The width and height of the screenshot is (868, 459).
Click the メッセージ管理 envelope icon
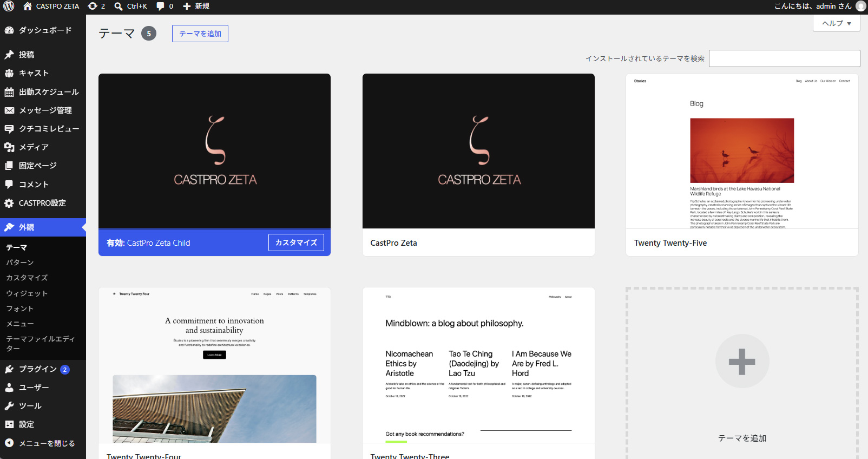click(9, 110)
